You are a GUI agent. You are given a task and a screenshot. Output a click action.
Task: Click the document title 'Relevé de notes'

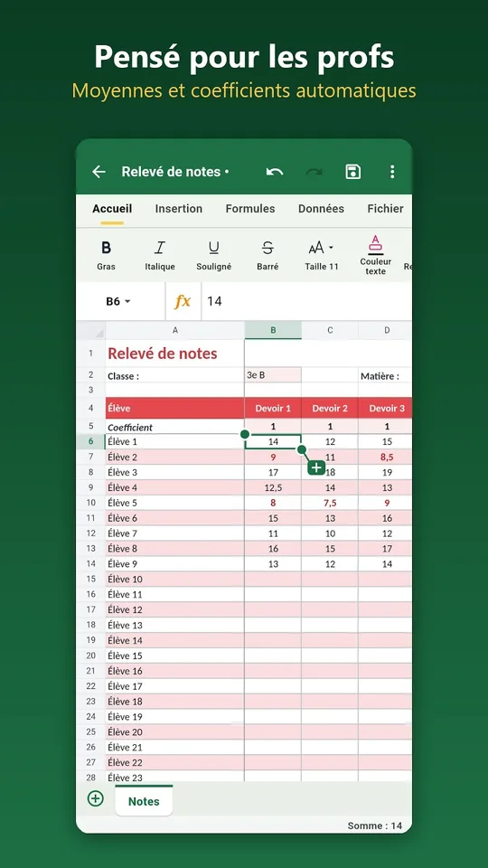point(171,172)
